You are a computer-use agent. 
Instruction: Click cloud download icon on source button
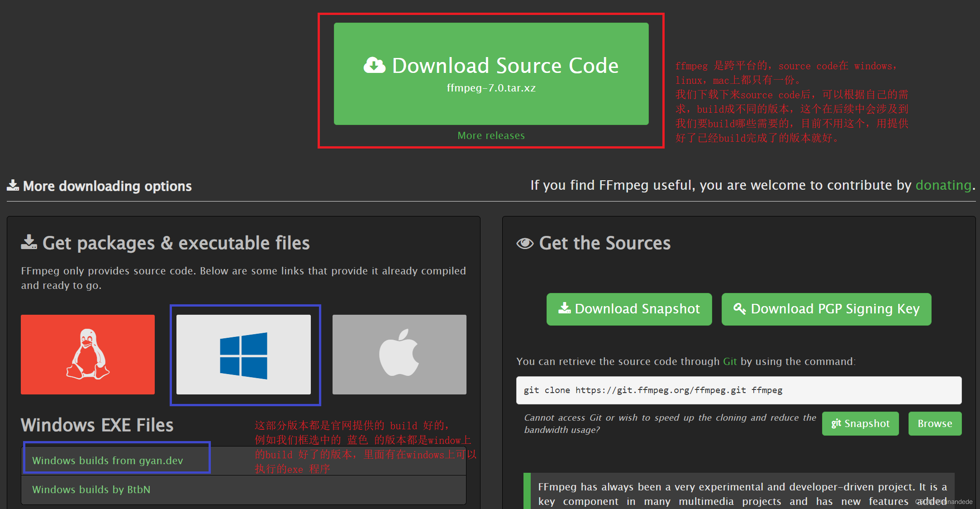coord(374,66)
